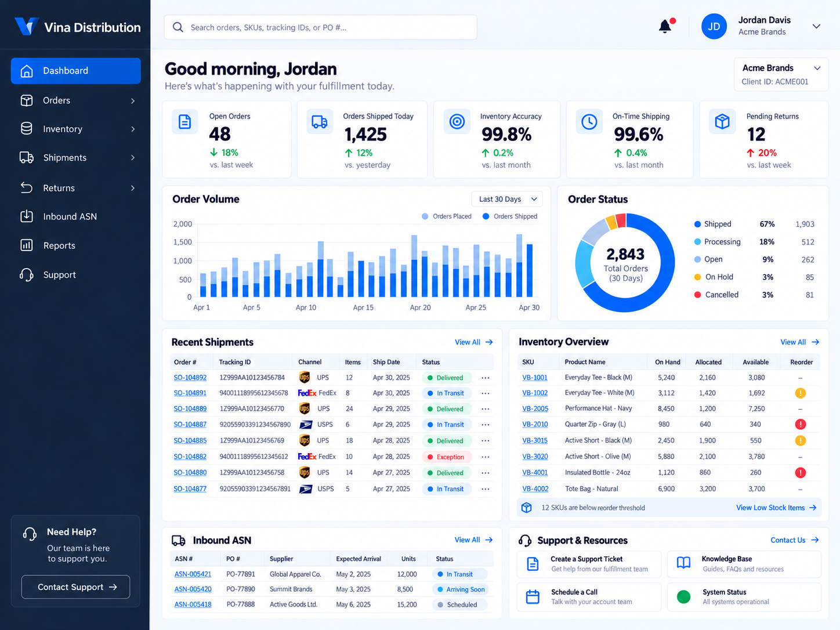
Task: Click the Knowledge Base book icon
Action: point(684,563)
